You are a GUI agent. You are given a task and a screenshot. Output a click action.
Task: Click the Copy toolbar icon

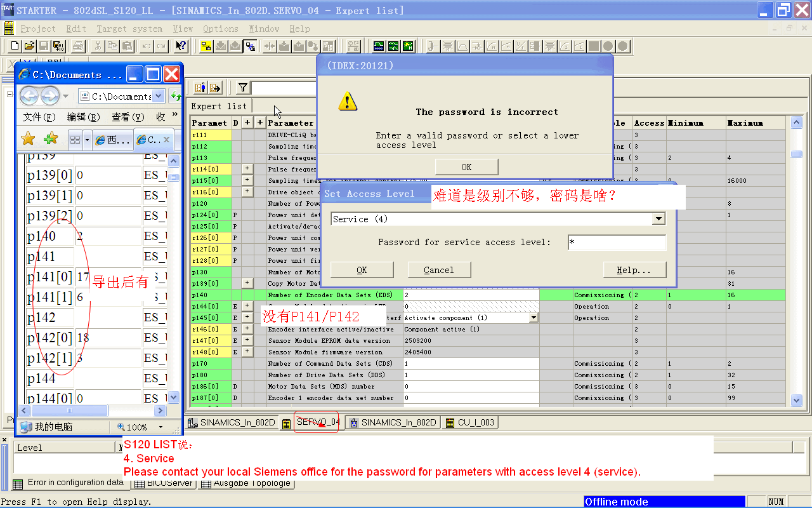click(x=112, y=46)
